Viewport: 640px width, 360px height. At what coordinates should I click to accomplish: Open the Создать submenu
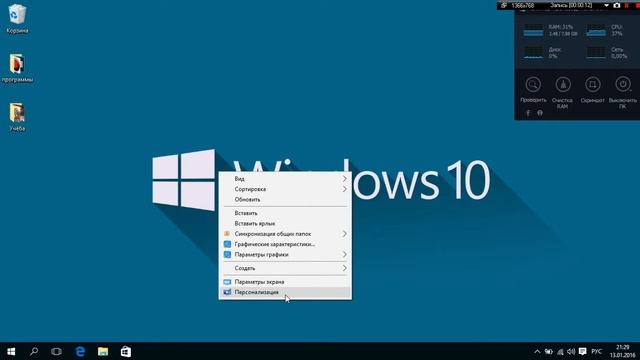[x=285, y=268]
